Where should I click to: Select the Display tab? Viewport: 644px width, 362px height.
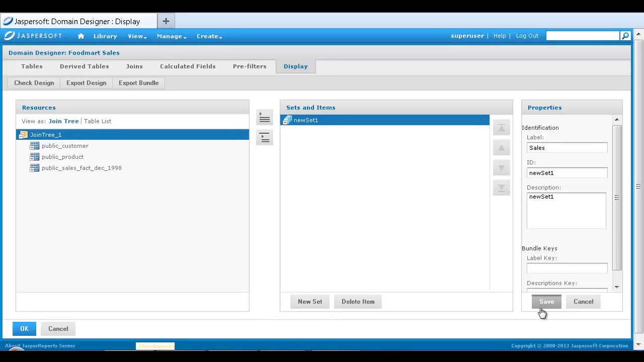(295, 66)
